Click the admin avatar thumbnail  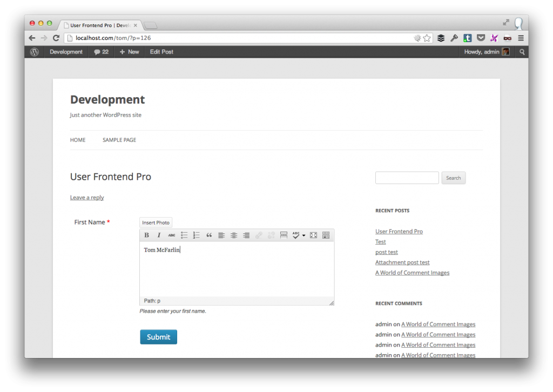(505, 52)
